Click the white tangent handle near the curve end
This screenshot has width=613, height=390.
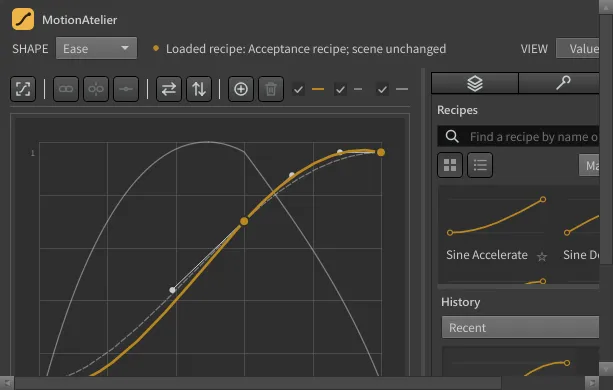pos(340,152)
